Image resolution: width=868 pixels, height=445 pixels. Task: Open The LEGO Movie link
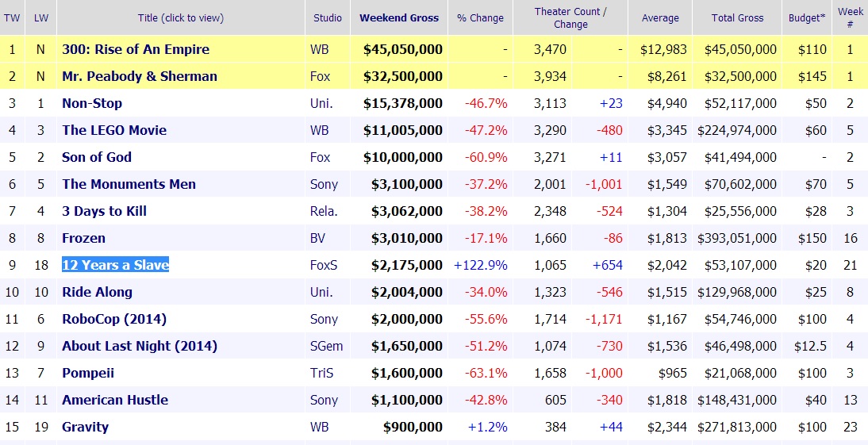pos(114,130)
